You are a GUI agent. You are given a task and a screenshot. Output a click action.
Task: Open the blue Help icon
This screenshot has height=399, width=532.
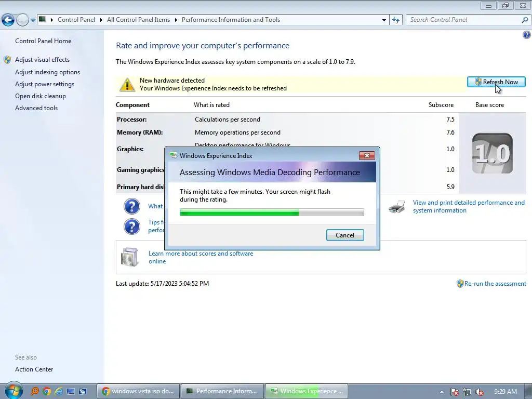[x=527, y=35]
